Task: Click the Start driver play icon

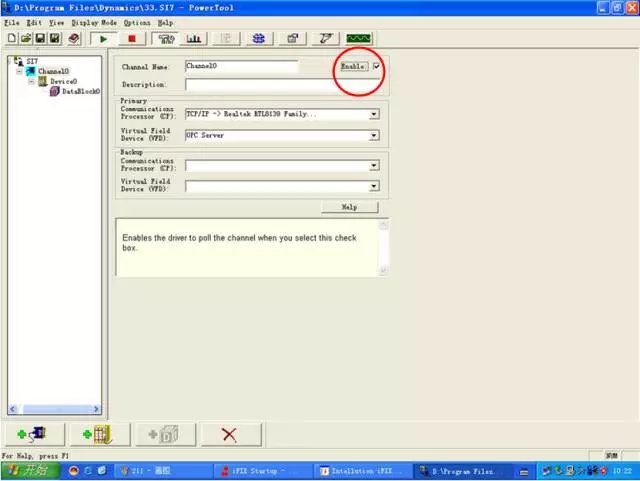Action: 103,38
